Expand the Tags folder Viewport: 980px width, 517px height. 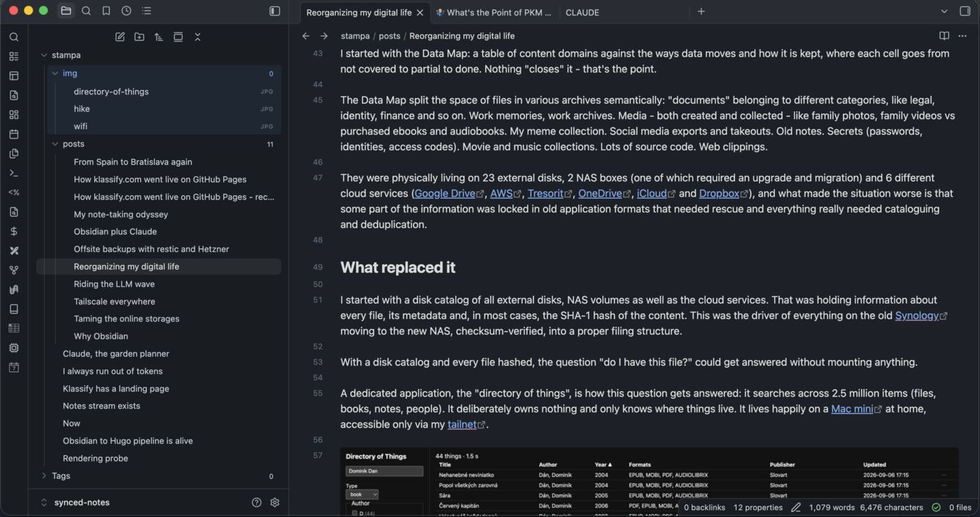[44, 476]
